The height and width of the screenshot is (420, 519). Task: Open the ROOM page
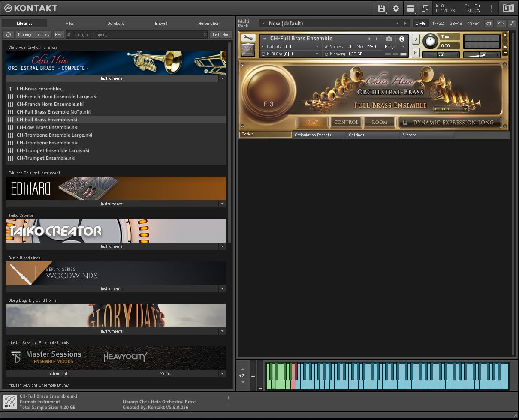pyautogui.click(x=380, y=122)
